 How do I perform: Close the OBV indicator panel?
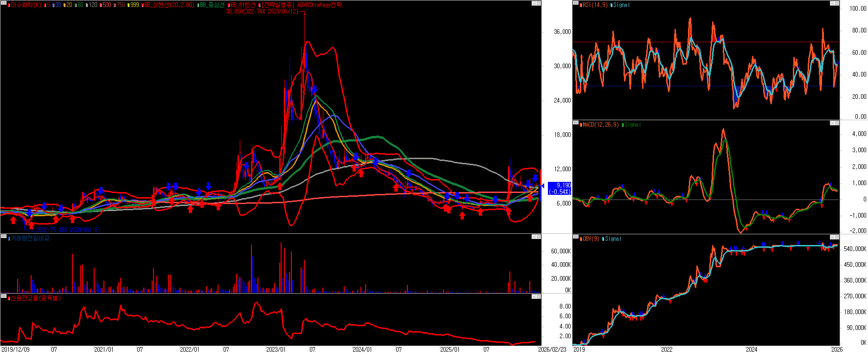click(837, 237)
